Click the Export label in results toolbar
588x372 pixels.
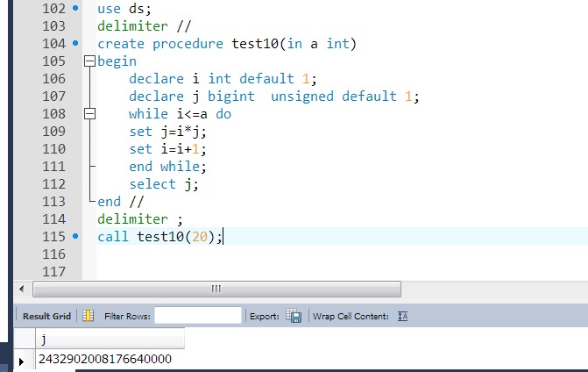click(265, 317)
